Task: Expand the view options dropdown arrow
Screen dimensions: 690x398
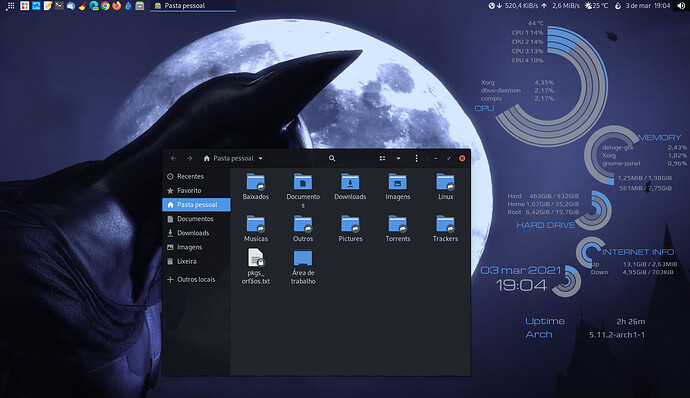Action: 398,158
